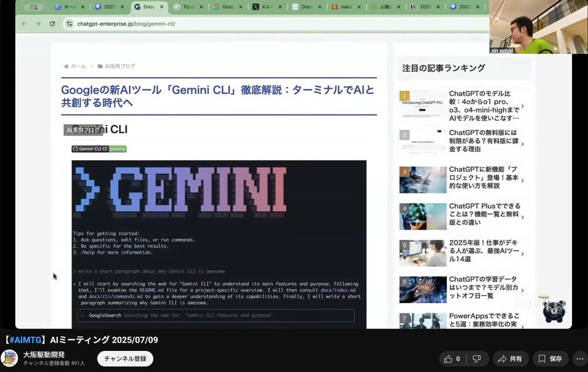
Task: Open site info icon in address bar
Action: 69,23
